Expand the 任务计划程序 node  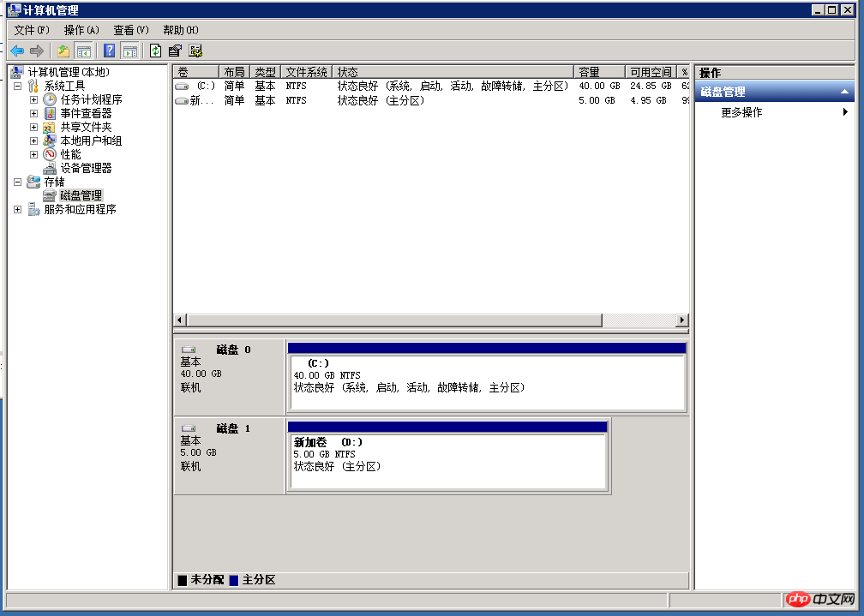[x=33, y=99]
